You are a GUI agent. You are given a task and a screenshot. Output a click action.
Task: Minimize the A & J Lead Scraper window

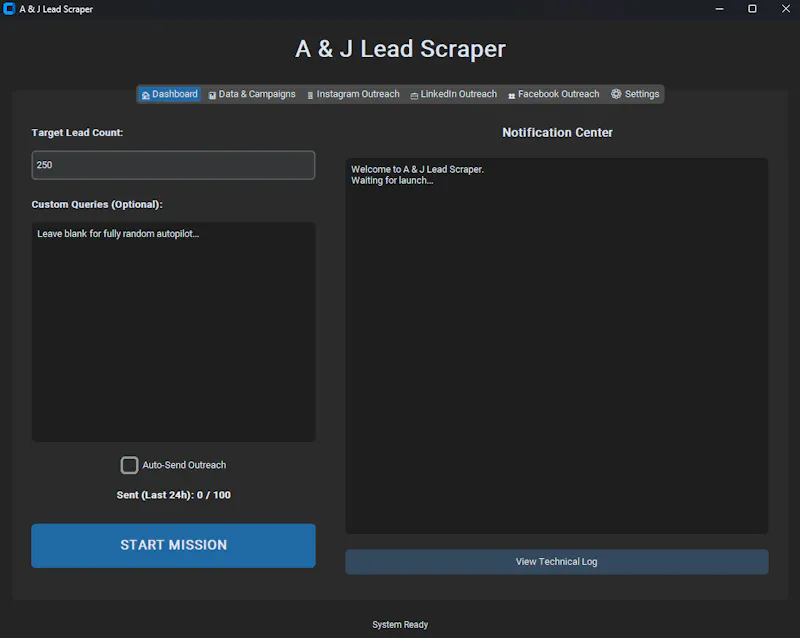pyautogui.click(x=719, y=9)
